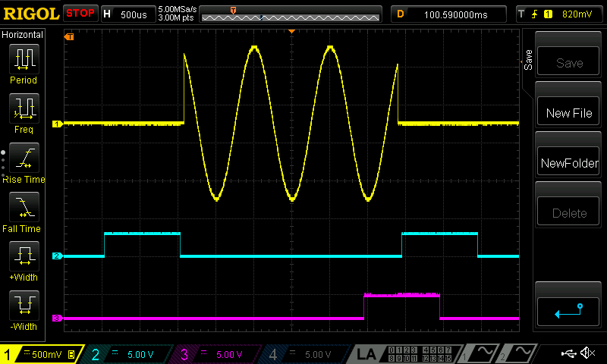
Task: Select the disabled channel 4 tab
Action: click(x=305, y=354)
